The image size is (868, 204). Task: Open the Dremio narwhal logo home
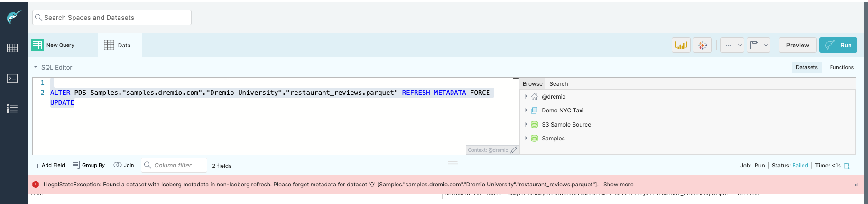click(13, 18)
